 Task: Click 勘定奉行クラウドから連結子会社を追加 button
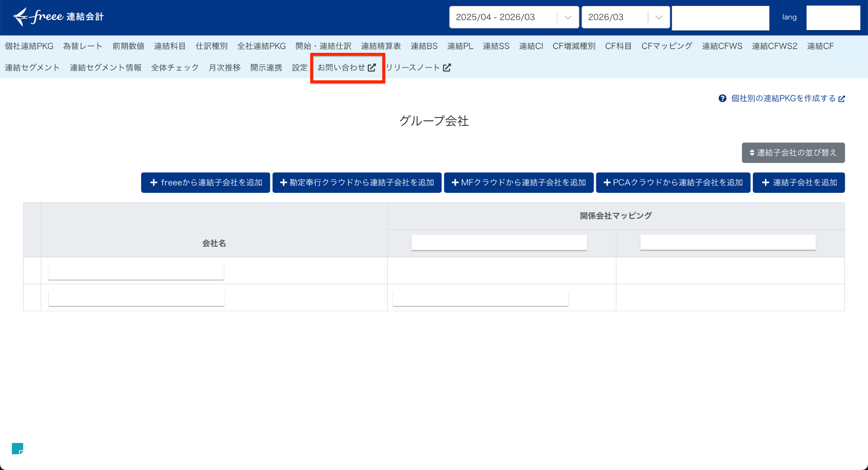(x=357, y=183)
